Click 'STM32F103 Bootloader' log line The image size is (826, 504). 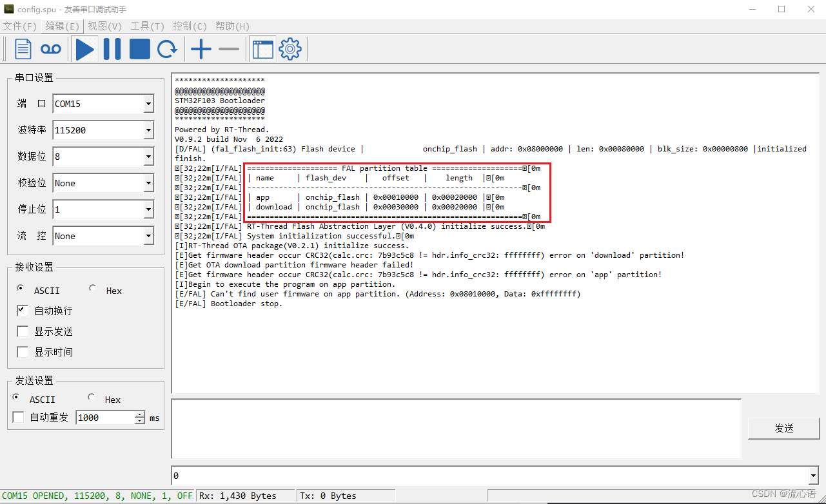(219, 101)
